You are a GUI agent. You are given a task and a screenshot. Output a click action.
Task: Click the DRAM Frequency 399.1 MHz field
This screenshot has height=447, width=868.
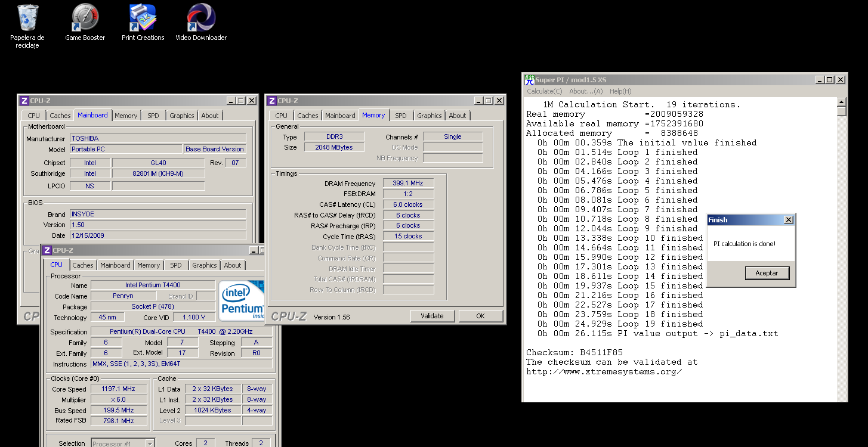pyautogui.click(x=408, y=184)
